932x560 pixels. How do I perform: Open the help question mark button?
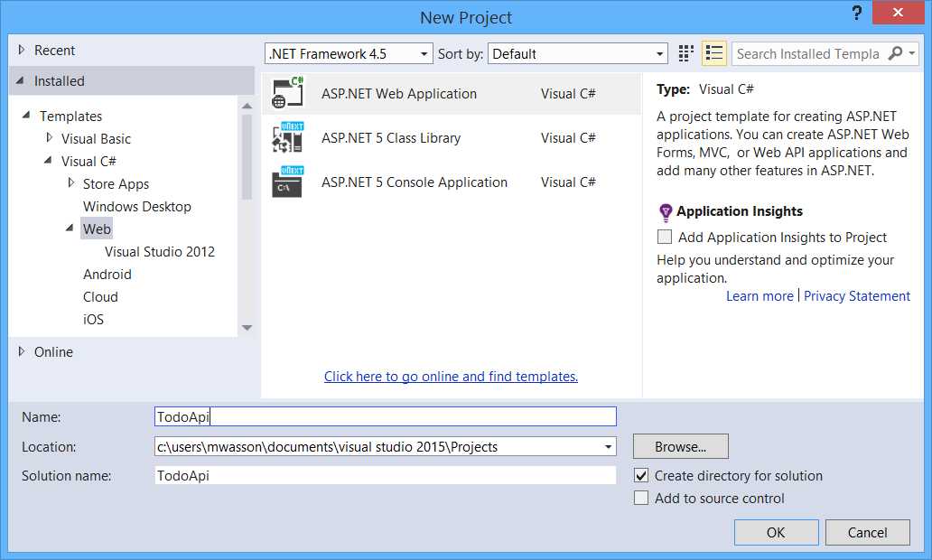click(856, 13)
